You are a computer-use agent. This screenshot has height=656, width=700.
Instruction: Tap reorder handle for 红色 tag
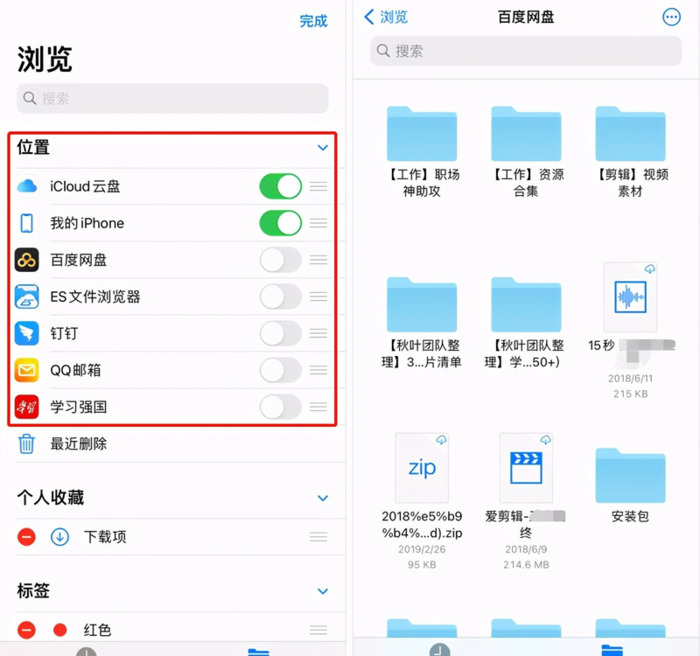click(x=319, y=630)
